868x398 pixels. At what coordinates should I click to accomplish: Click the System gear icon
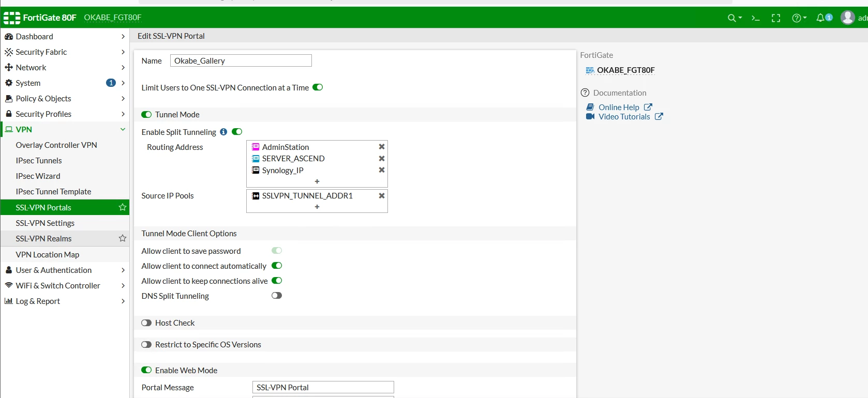(9, 83)
